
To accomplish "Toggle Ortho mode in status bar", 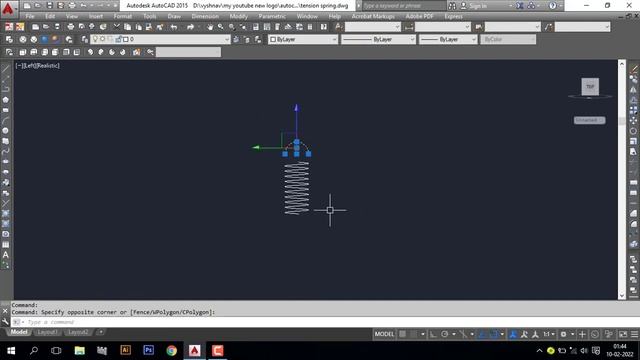I will (433, 334).
